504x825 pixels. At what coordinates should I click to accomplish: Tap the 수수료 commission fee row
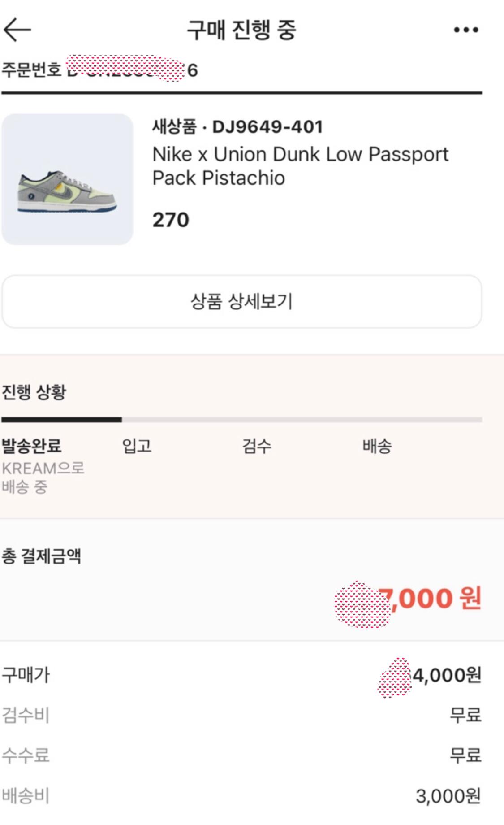242,755
